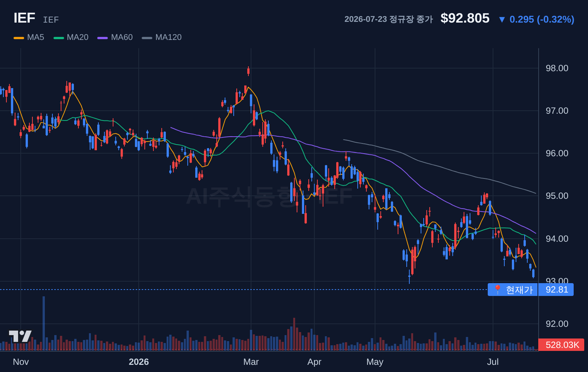Click the purple MA60 color line swatch
This screenshot has width=588, height=372.
pyautogui.click(x=103, y=38)
